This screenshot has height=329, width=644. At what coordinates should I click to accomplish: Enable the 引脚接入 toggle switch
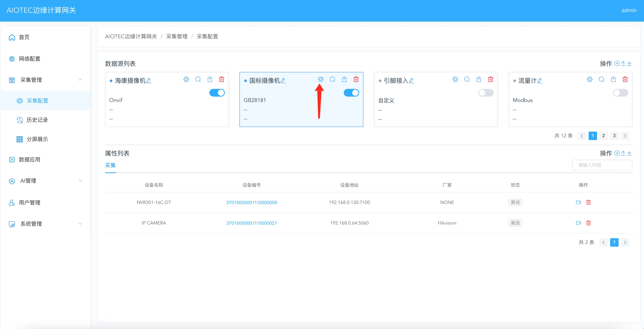(486, 93)
